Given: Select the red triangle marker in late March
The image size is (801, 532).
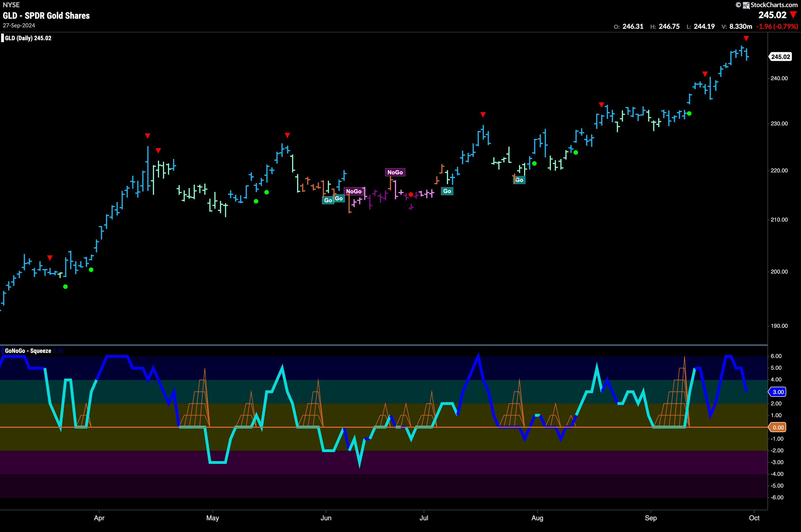Looking at the screenshot, I should coord(50,258).
